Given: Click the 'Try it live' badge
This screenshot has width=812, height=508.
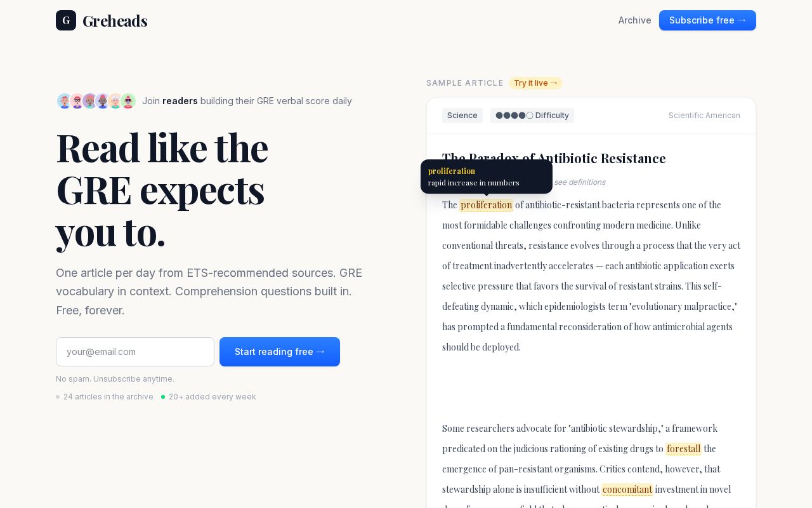Looking at the screenshot, I should 535,83.
